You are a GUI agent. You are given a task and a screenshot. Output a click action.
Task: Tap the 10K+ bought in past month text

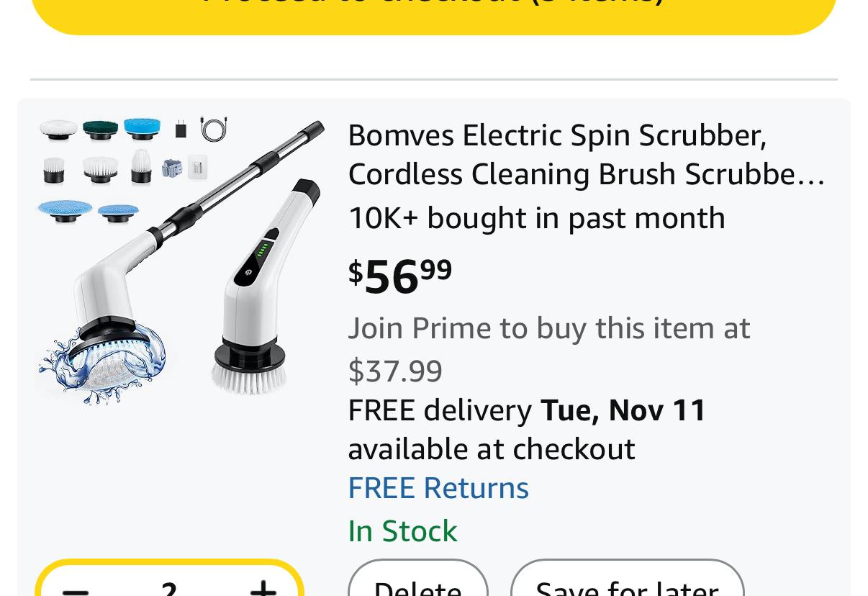[x=536, y=218]
